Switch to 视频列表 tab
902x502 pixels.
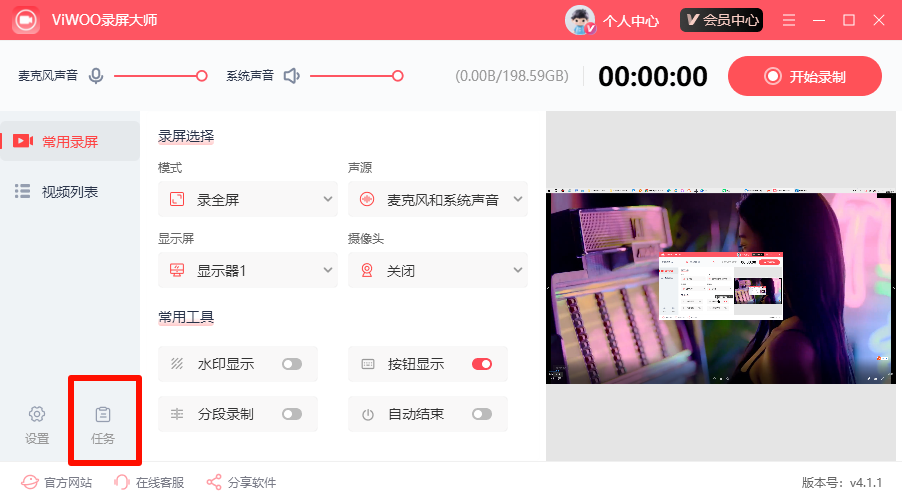coord(70,191)
